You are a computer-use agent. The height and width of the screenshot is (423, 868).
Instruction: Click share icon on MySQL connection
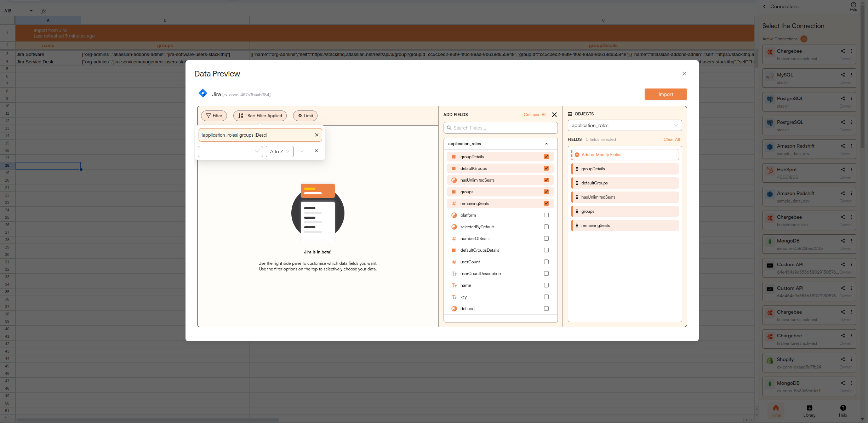coord(843,75)
